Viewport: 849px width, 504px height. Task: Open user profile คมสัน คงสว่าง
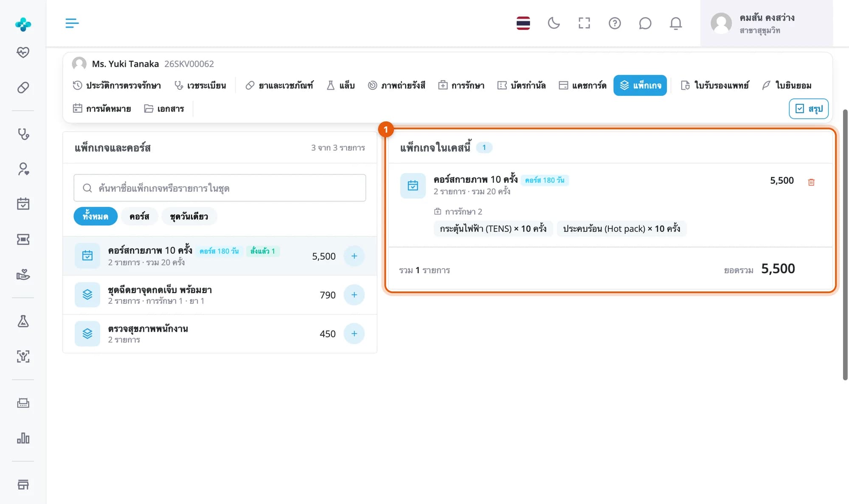point(766,23)
